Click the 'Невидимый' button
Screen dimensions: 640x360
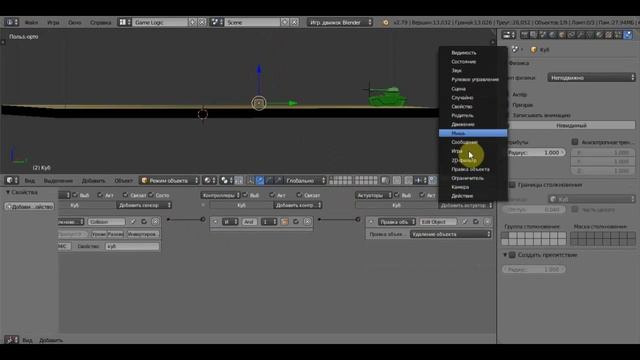[571, 125]
